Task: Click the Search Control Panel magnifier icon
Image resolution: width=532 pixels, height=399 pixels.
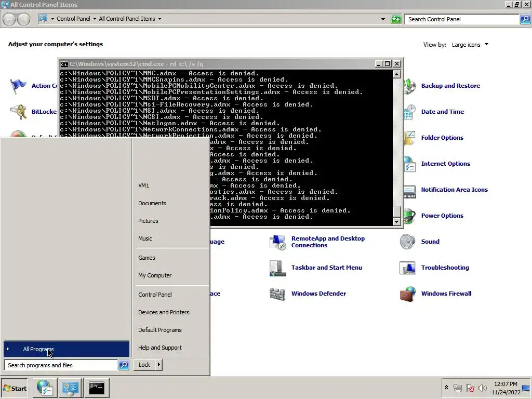Action: (525, 19)
